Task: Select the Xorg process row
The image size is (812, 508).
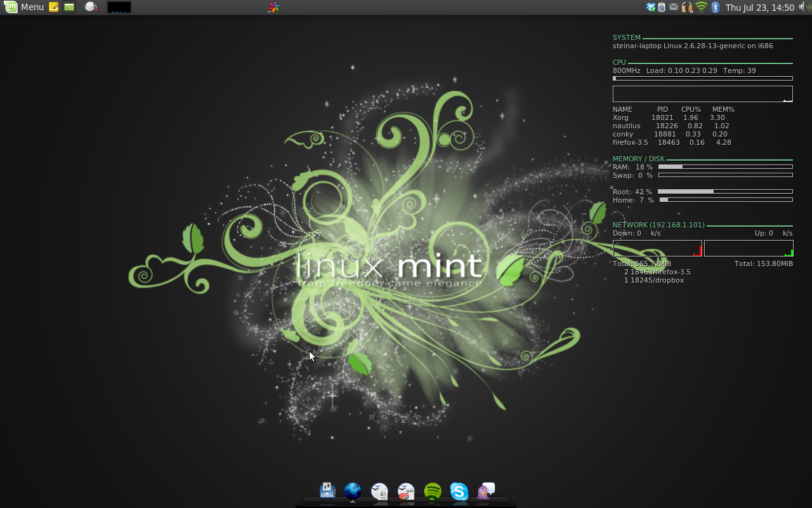Action: [x=669, y=117]
